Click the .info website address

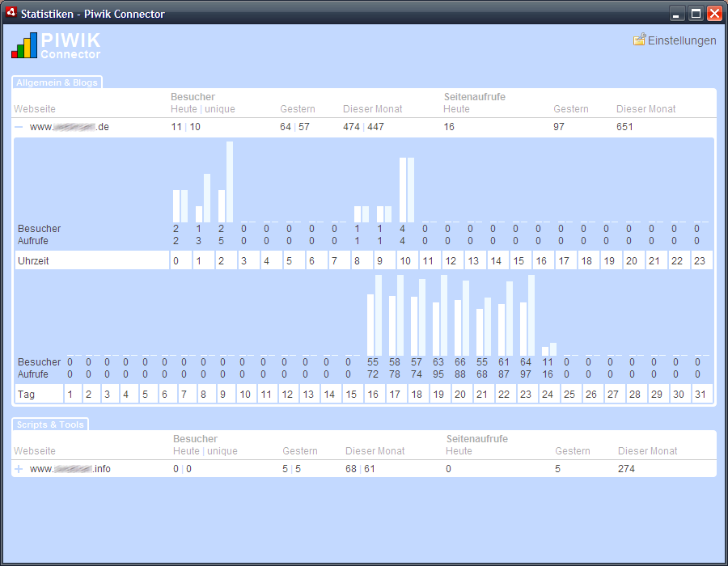point(70,469)
